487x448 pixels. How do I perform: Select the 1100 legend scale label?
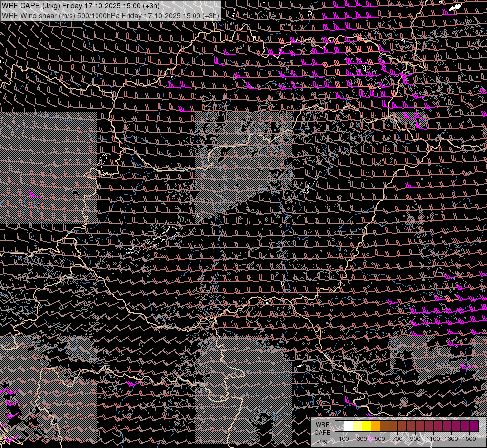click(433, 439)
